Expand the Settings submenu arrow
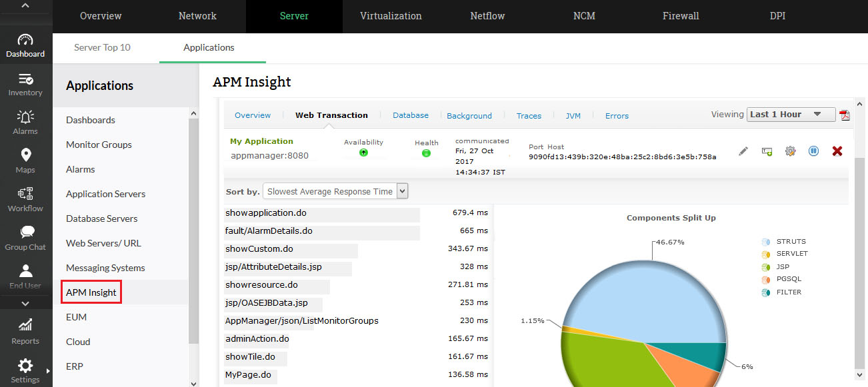 [x=48, y=371]
